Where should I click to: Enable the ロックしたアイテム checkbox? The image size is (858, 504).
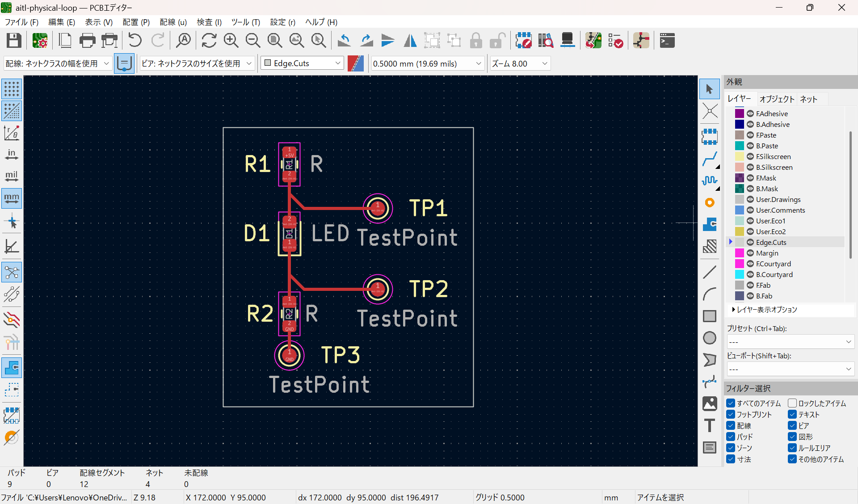click(792, 403)
